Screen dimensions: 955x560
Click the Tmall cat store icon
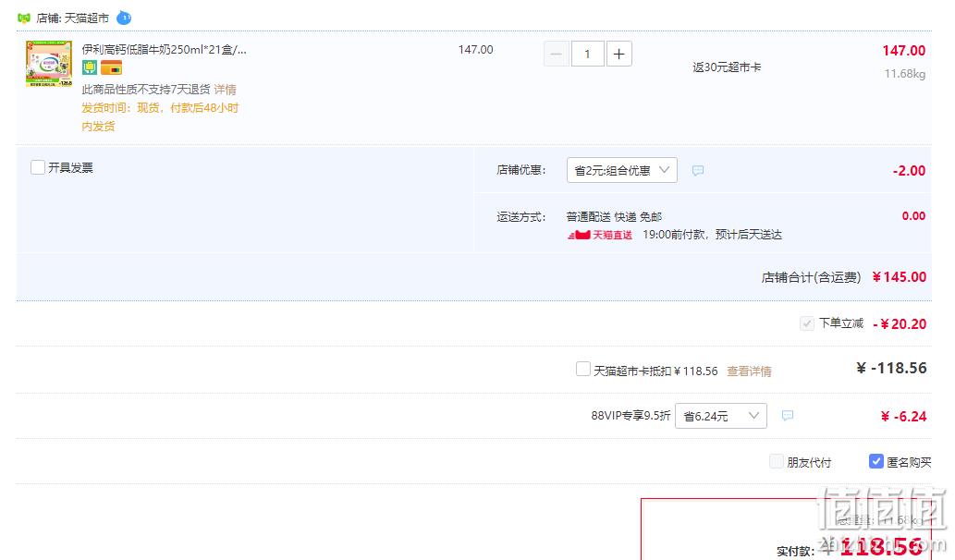click(x=24, y=18)
